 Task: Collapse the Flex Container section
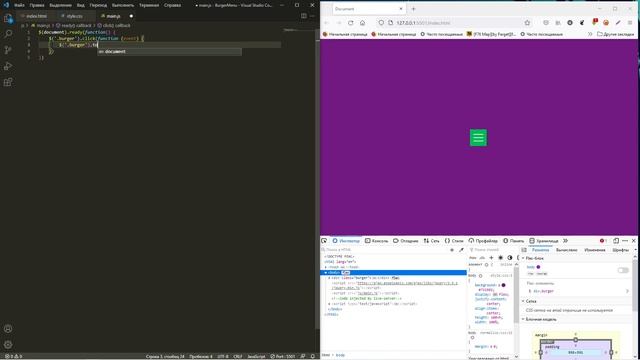(x=523, y=258)
